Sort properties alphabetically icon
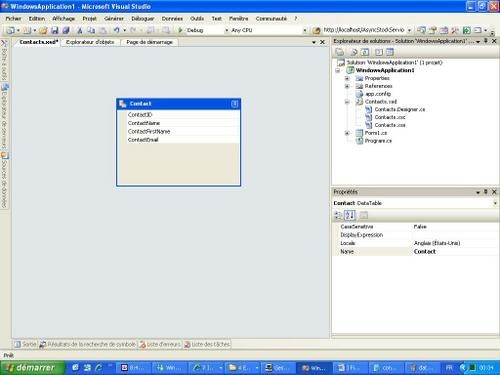Viewport: 500px width, 375px height. click(349, 215)
